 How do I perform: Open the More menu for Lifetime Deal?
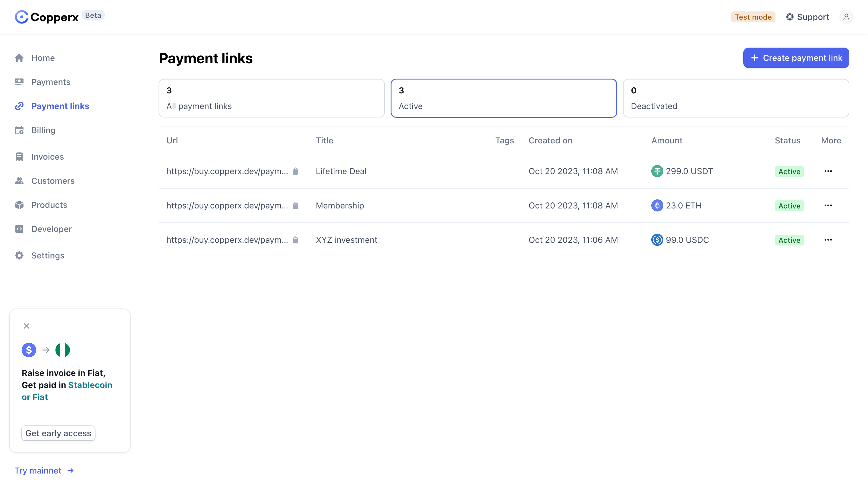(x=828, y=171)
